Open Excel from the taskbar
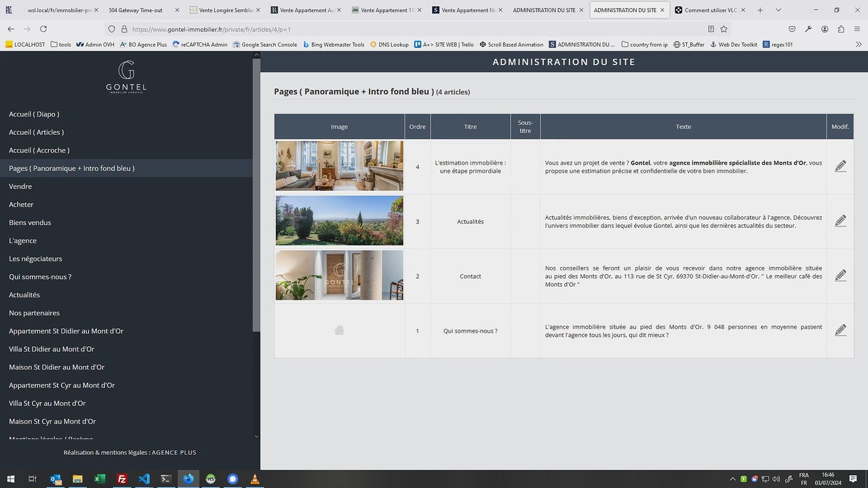Viewport: 868px width, 488px height. [100, 479]
